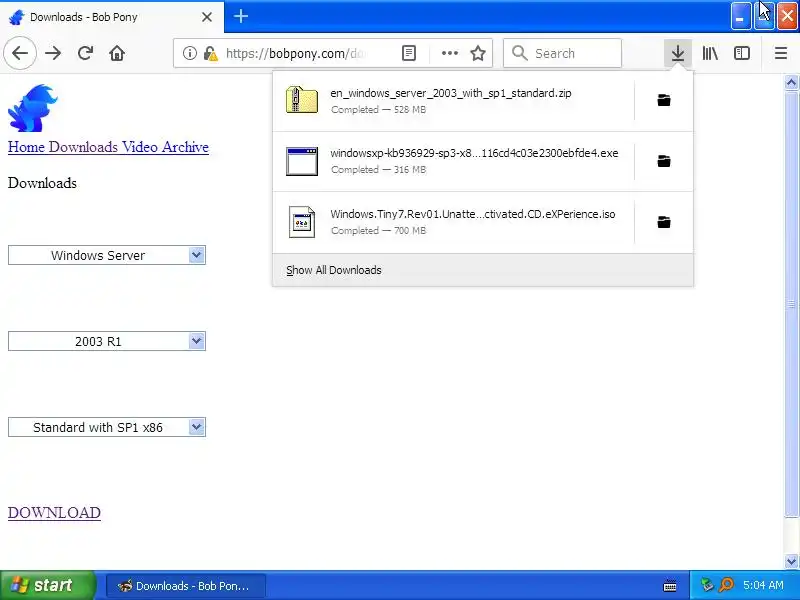Screen dimensions: 800x600
Task: Reload the current page
Action: [85, 53]
